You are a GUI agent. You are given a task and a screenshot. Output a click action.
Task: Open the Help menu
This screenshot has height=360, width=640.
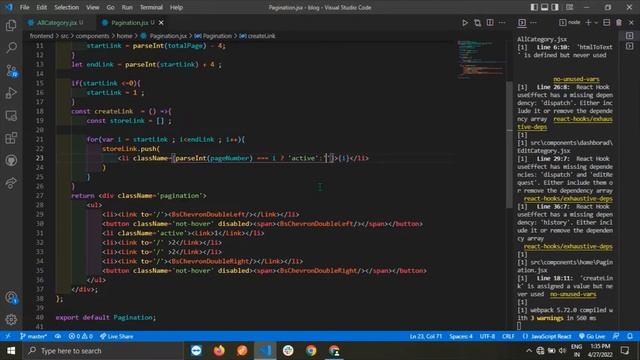[x=176, y=7]
